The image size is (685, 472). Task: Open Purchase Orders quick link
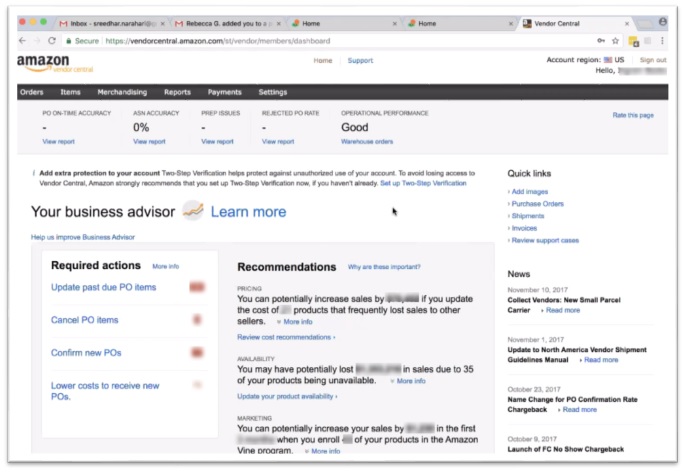pyautogui.click(x=536, y=204)
